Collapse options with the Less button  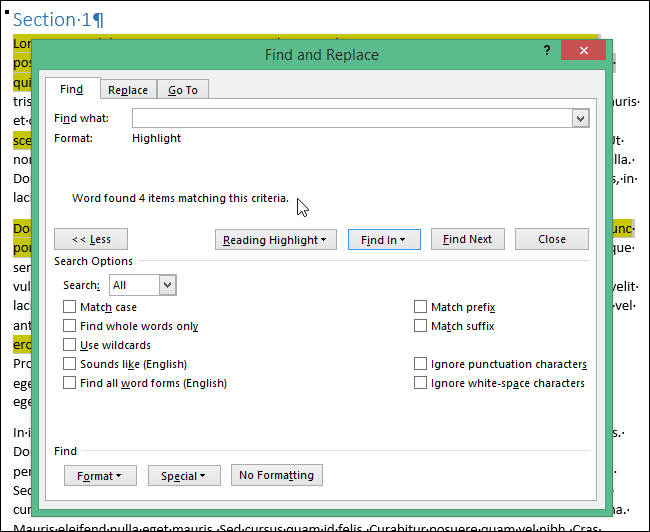click(91, 239)
